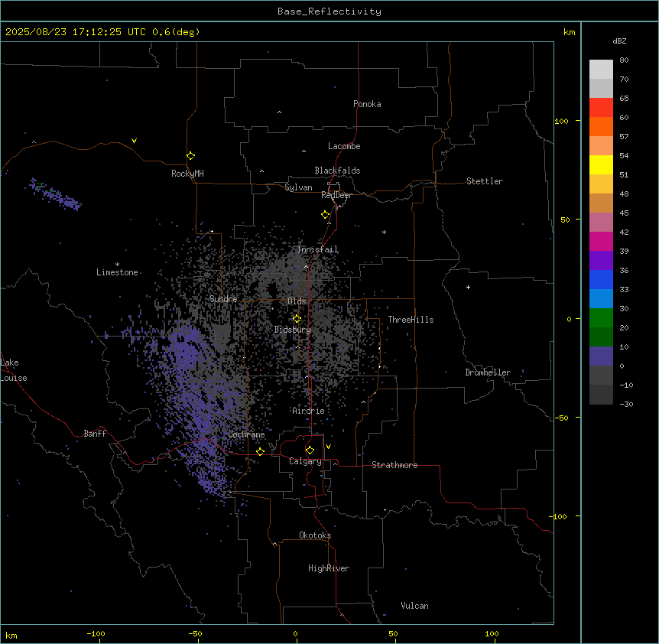The width and height of the screenshot is (659, 644).
Task: Select the white asterisk east of Innisfail
Action: (x=384, y=233)
